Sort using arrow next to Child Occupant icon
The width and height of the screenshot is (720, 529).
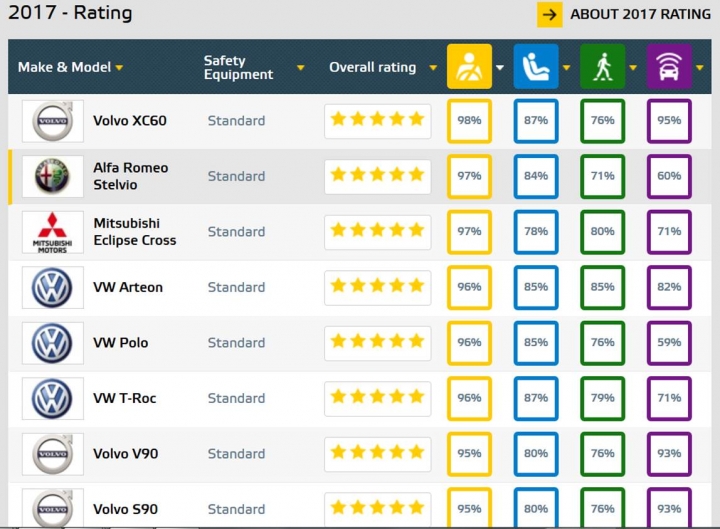[567, 68]
